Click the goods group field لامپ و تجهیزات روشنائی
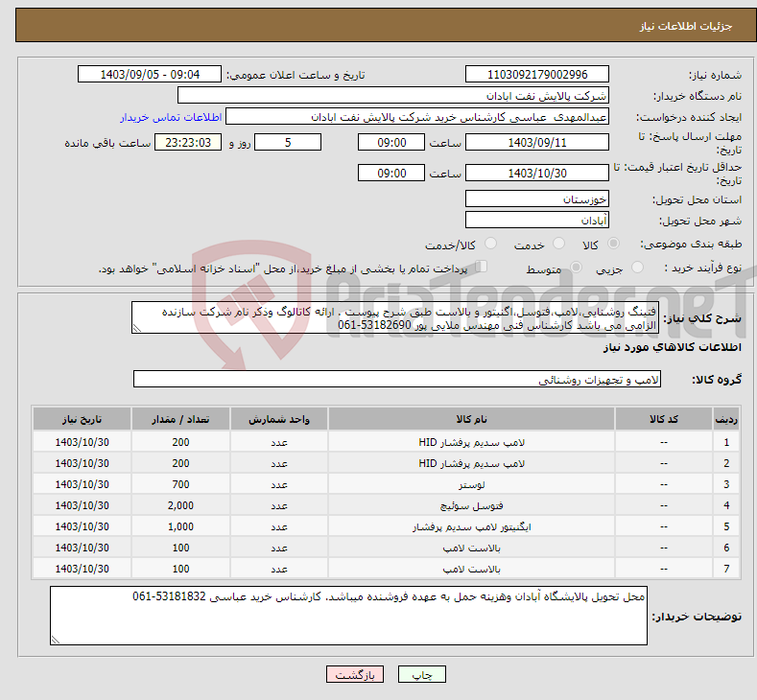The height and width of the screenshot is (700, 757). point(397,379)
